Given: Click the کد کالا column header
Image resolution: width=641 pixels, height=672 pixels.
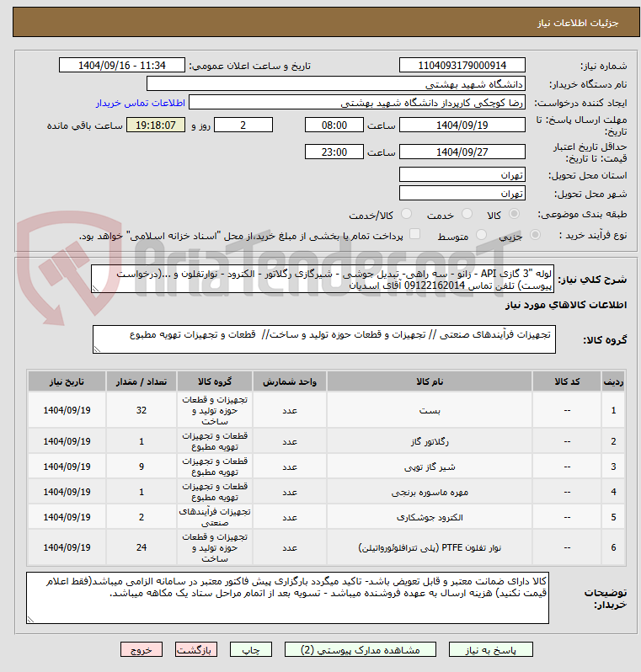Looking at the screenshot, I should click(x=567, y=381).
